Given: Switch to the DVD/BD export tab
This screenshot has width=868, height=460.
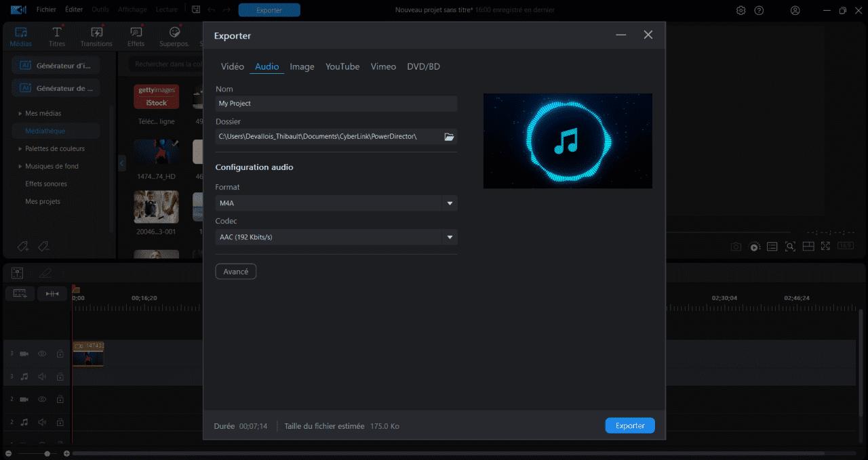Looking at the screenshot, I should [x=423, y=66].
